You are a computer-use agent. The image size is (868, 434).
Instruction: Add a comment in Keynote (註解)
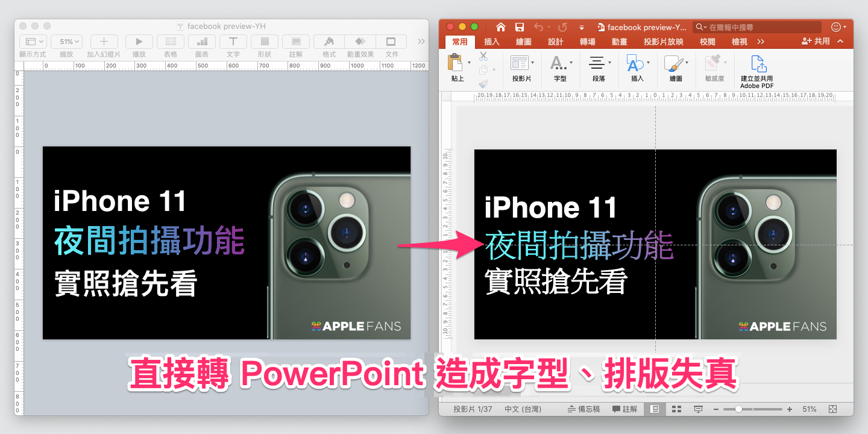pyautogui.click(x=296, y=42)
